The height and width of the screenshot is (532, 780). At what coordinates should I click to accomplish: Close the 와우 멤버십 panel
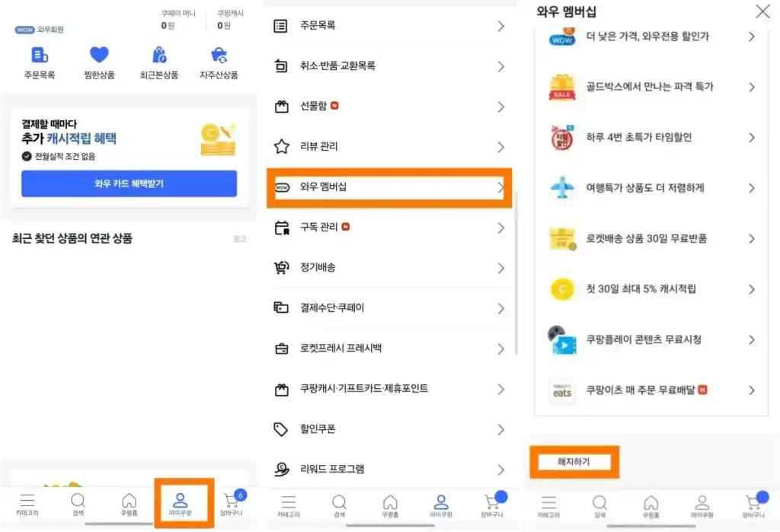(762, 11)
